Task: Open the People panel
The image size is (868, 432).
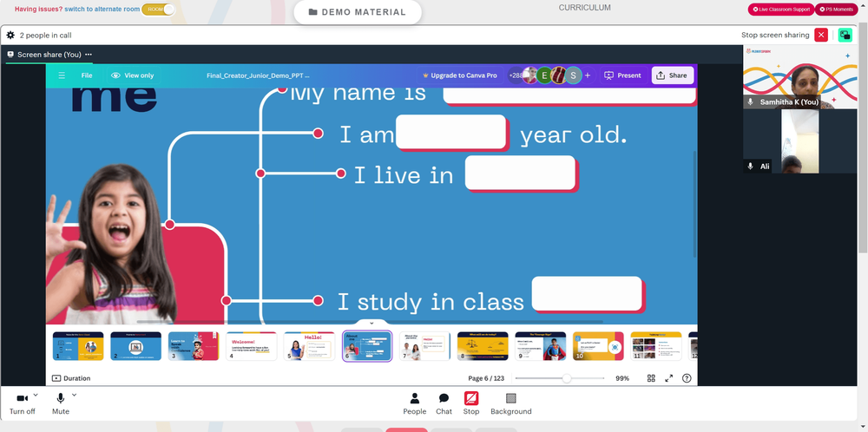Action: (x=415, y=403)
